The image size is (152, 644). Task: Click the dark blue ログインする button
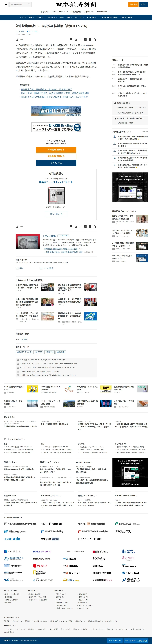click(56, 163)
